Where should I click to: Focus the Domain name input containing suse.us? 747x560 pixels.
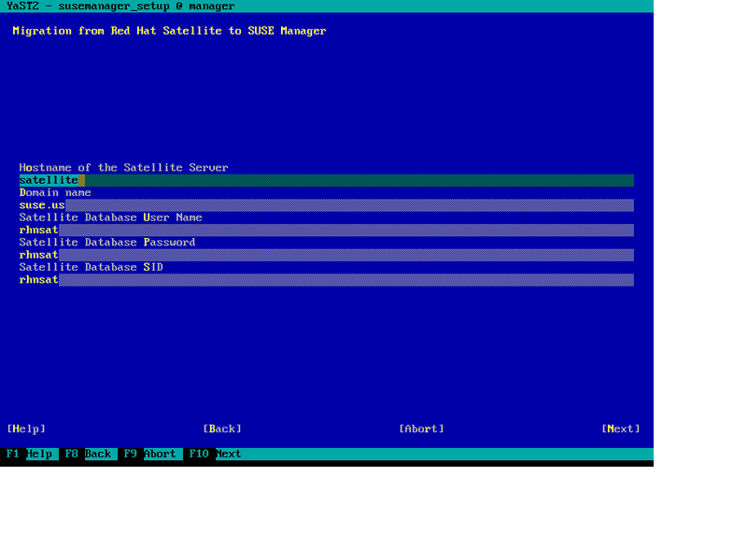coord(326,205)
